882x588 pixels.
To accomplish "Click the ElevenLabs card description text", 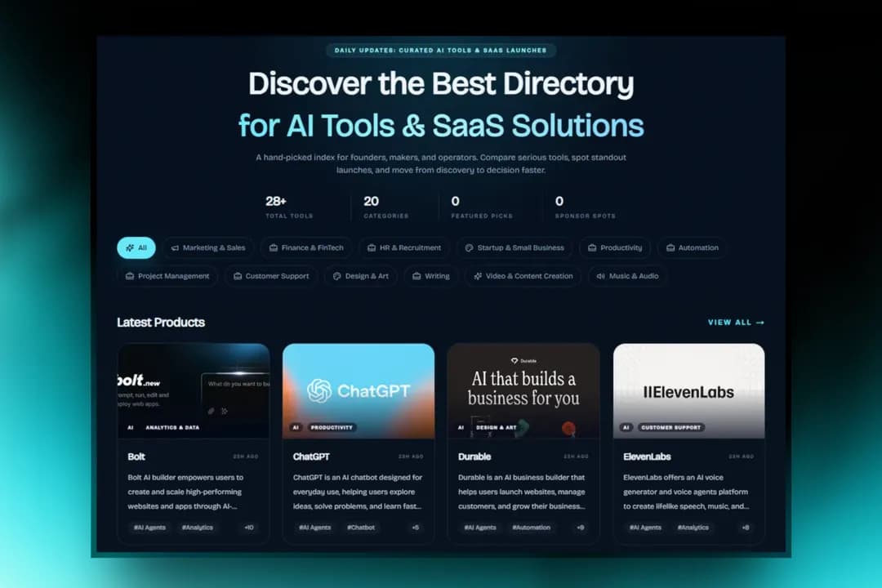I will tap(686, 492).
